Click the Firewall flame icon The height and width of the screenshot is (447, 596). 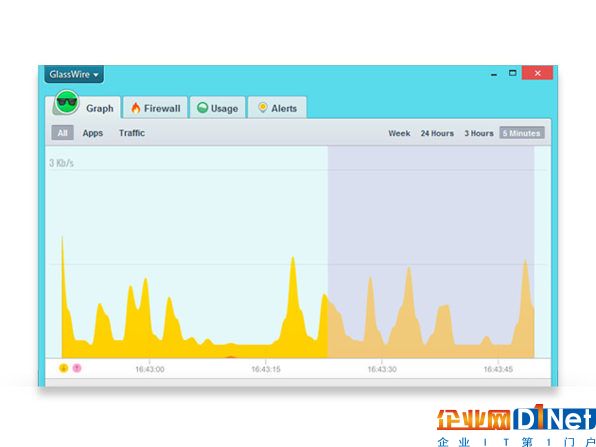[x=136, y=108]
